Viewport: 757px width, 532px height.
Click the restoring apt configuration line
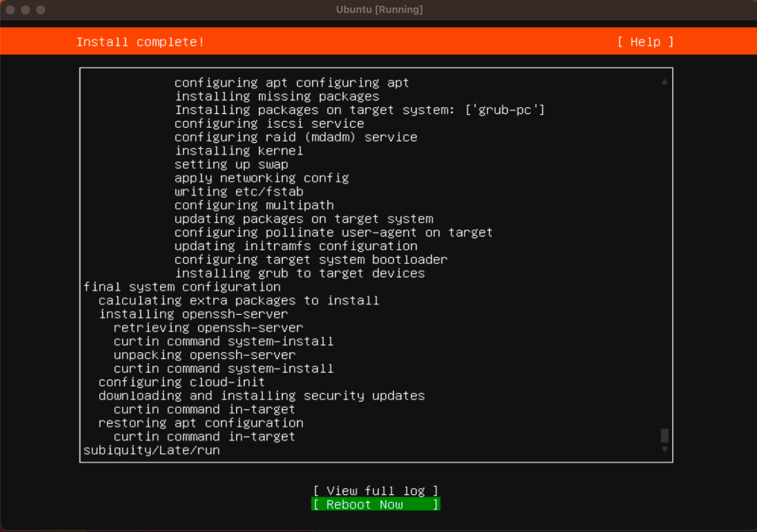click(201, 423)
